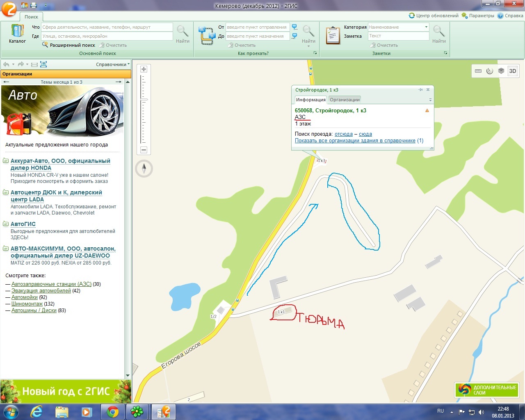
Task: Pick destination point on map icon
Action: 294,36
